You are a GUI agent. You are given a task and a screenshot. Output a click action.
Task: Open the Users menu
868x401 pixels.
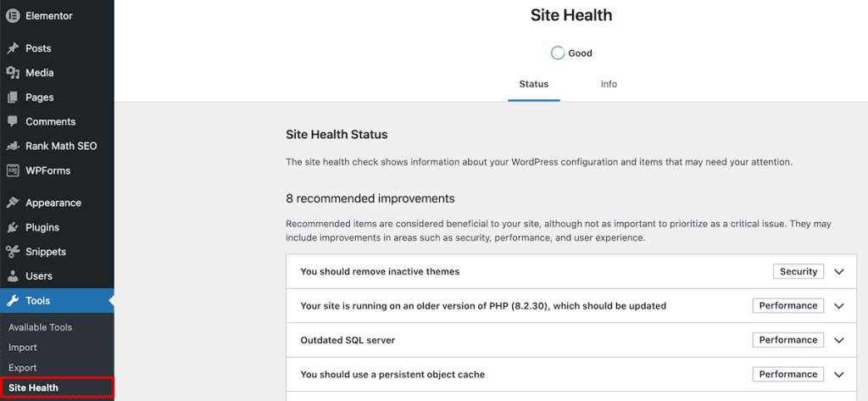click(57, 276)
